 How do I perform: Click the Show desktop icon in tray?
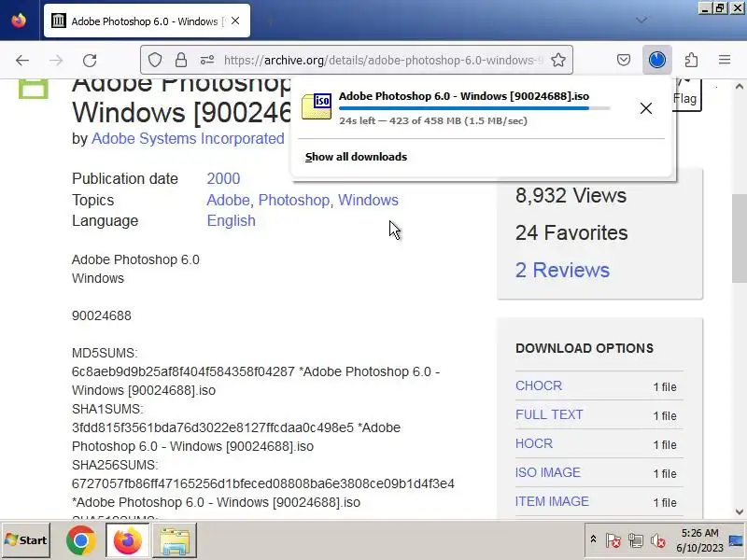coord(736,540)
